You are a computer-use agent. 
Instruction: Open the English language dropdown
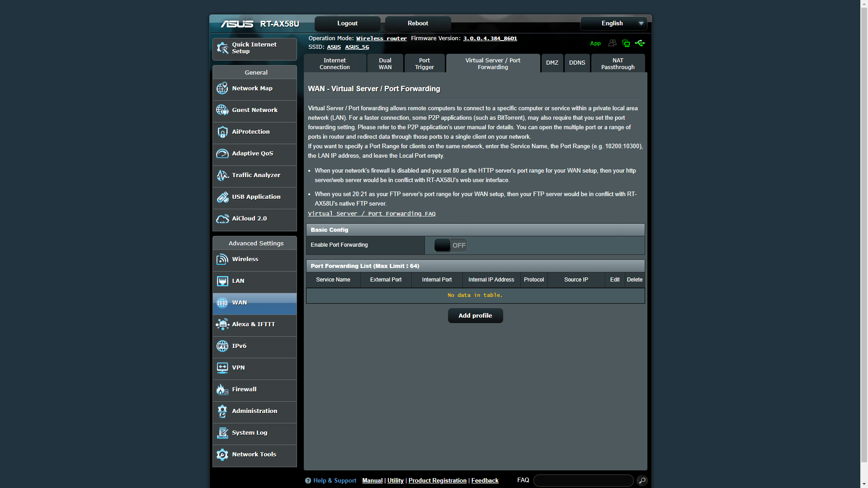pyautogui.click(x=613, y=23)
